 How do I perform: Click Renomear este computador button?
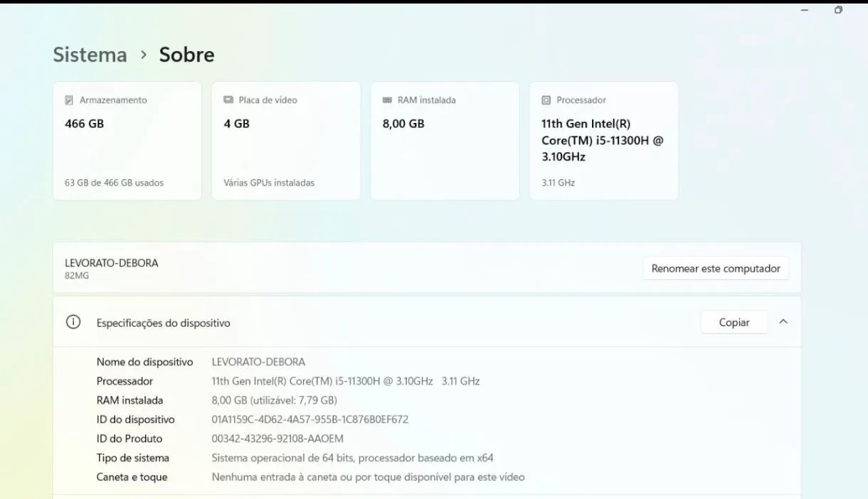[x=716, y=269]
